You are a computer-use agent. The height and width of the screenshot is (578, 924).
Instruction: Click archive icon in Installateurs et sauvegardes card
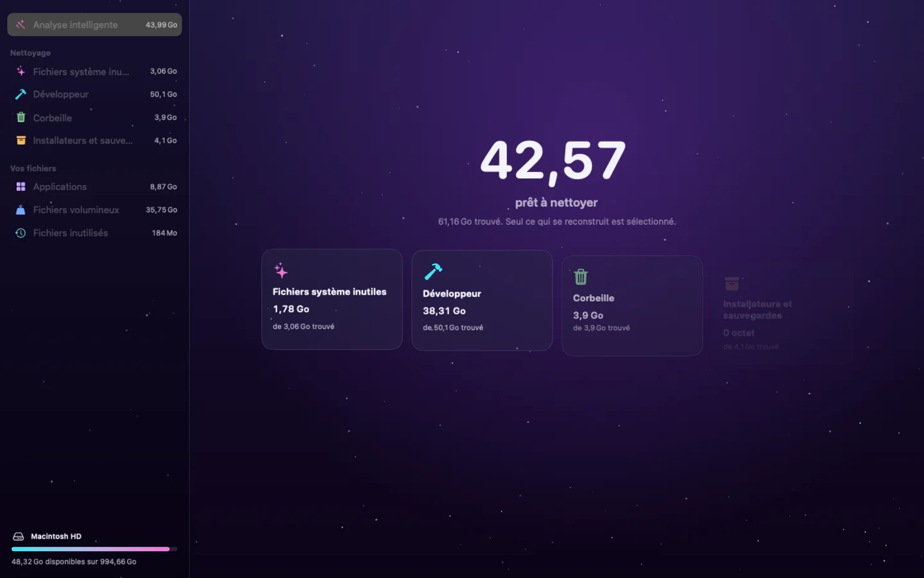(732, 283)
